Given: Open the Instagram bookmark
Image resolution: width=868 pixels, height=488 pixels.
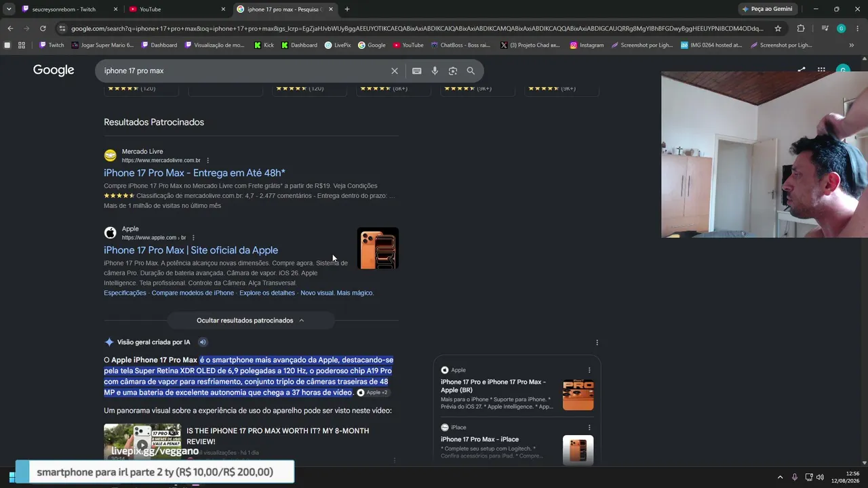Looking at the screenshot, I should tap(587, 45).
